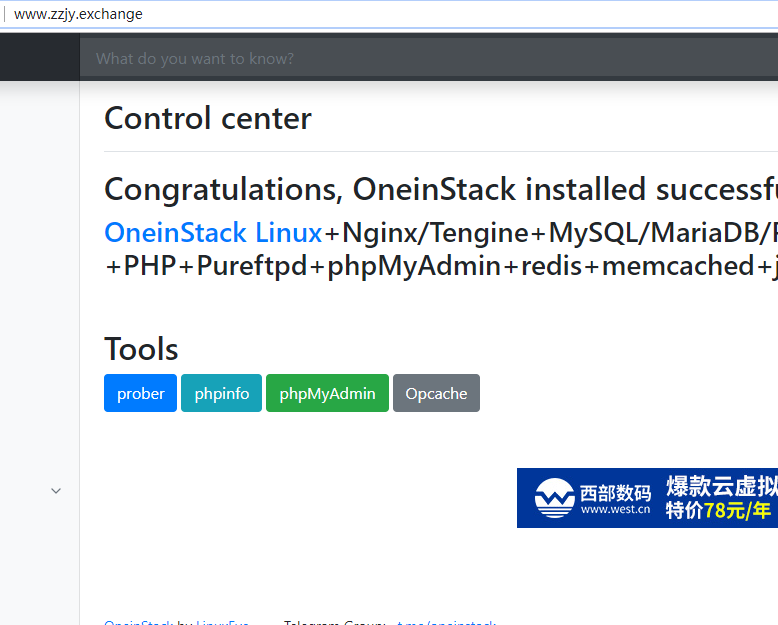Expand the sidebar chevron arrow
Image resolution: width=778 pixels, height=625 pixels.
(56, 490)
